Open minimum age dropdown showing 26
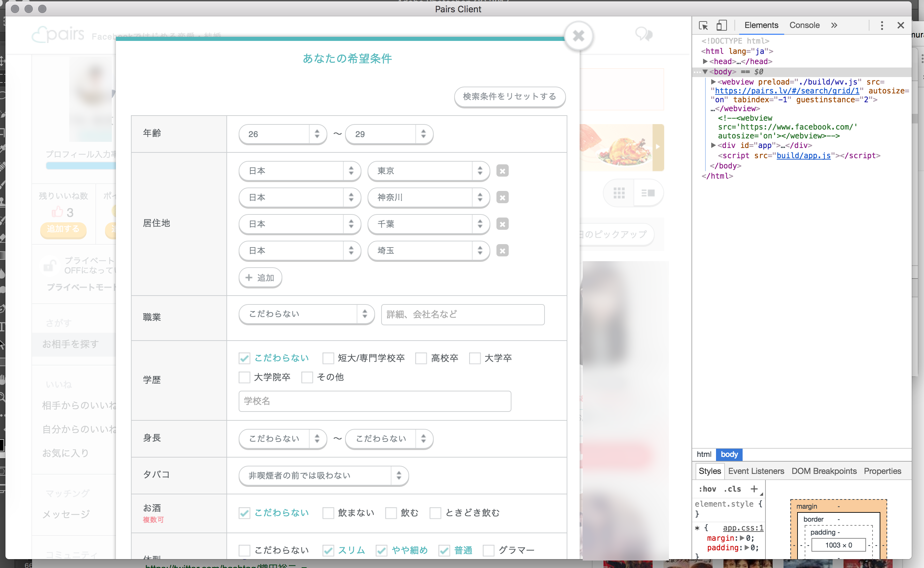This screenshot has height=568, width=924. coord(282,134)
